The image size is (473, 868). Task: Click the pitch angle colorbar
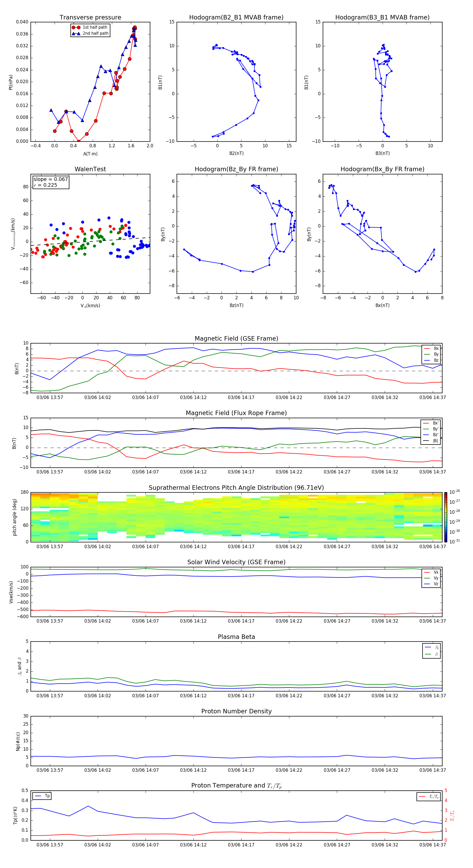(x=446, y=517)
